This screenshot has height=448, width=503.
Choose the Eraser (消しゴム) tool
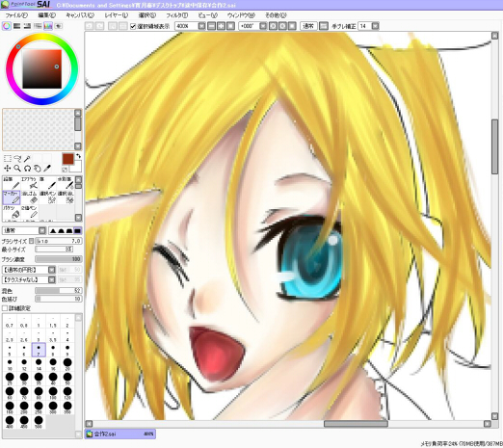tap(29, 198)
